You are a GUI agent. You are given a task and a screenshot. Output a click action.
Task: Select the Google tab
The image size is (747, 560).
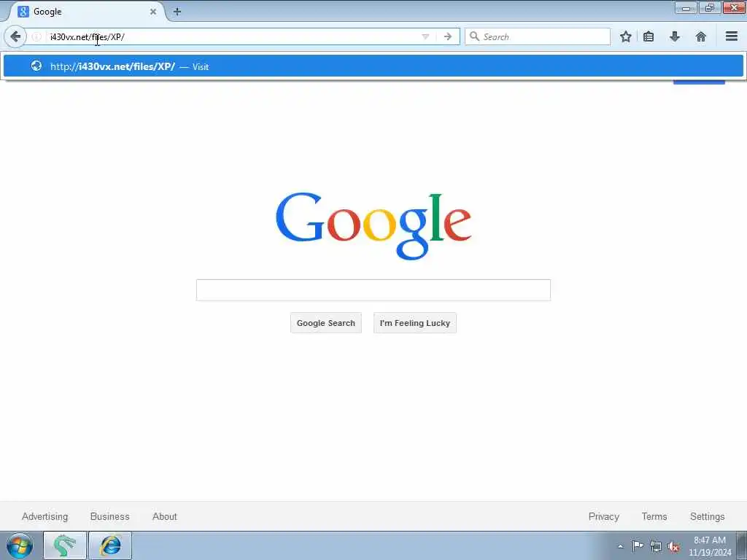coord(86,12)
